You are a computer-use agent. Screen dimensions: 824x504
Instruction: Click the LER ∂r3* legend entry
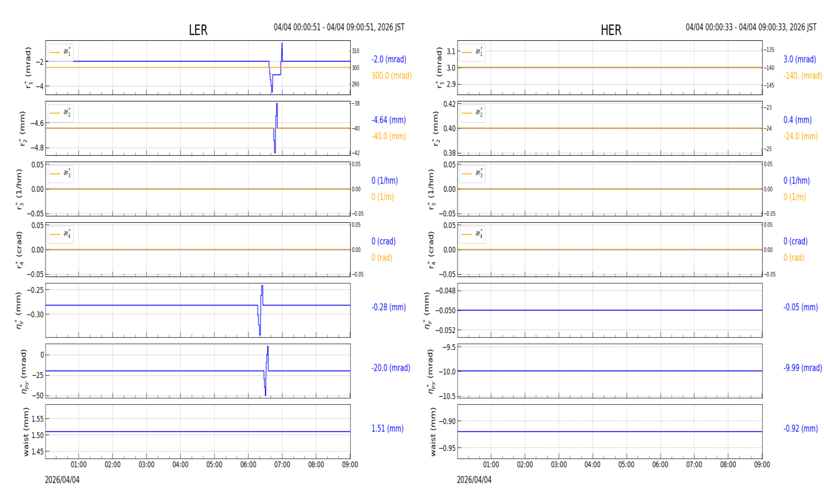(61, 173)
